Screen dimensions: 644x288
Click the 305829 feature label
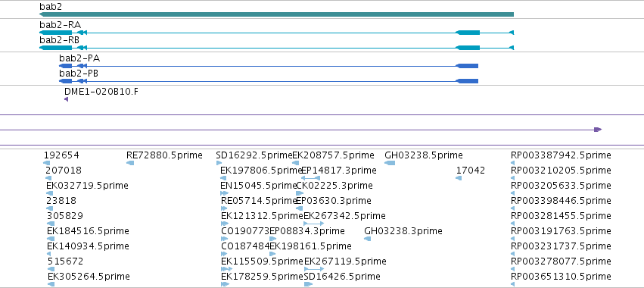[65, 215]
